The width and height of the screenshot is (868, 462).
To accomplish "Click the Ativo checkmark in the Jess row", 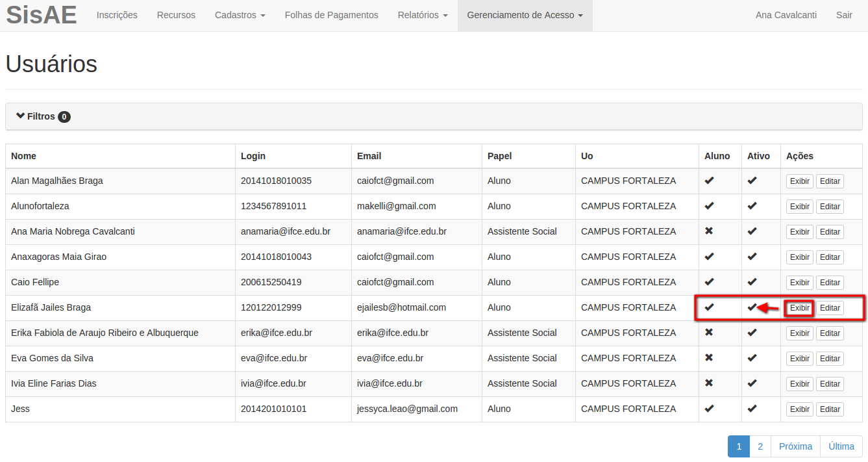I will point(752,409).
